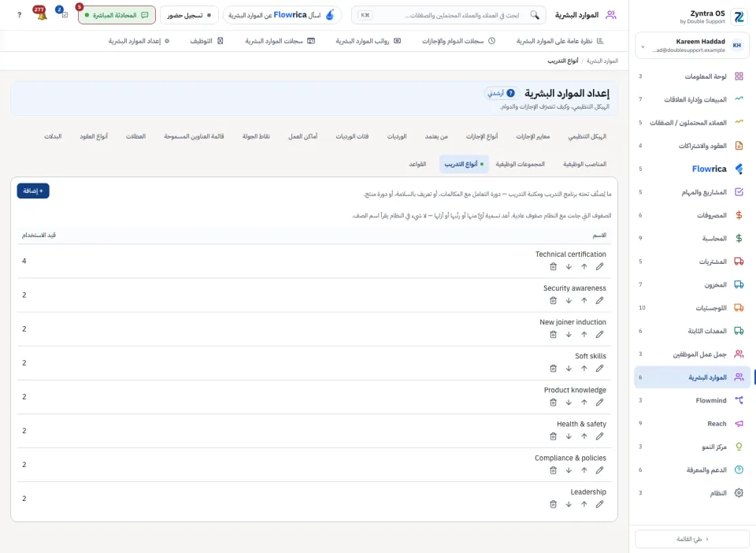This screenshot has height=553, width=756.
Task: Edit the Product knowledge entry
Action: (x=599, y=403)
